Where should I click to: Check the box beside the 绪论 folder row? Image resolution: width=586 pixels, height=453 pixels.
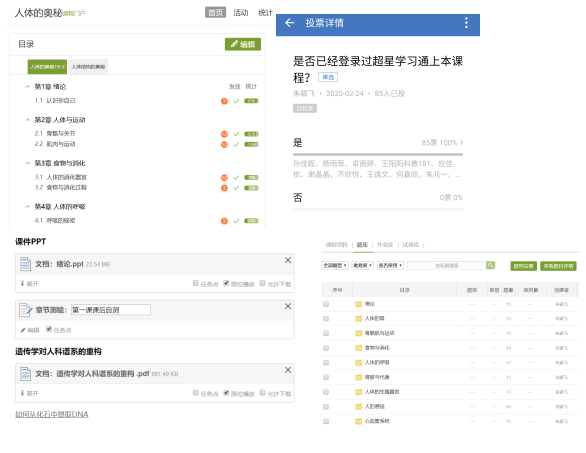coord(326,304)
